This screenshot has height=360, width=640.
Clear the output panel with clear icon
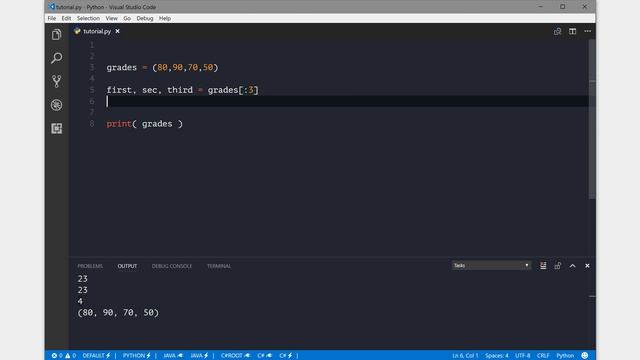click(x=543, y=266)
